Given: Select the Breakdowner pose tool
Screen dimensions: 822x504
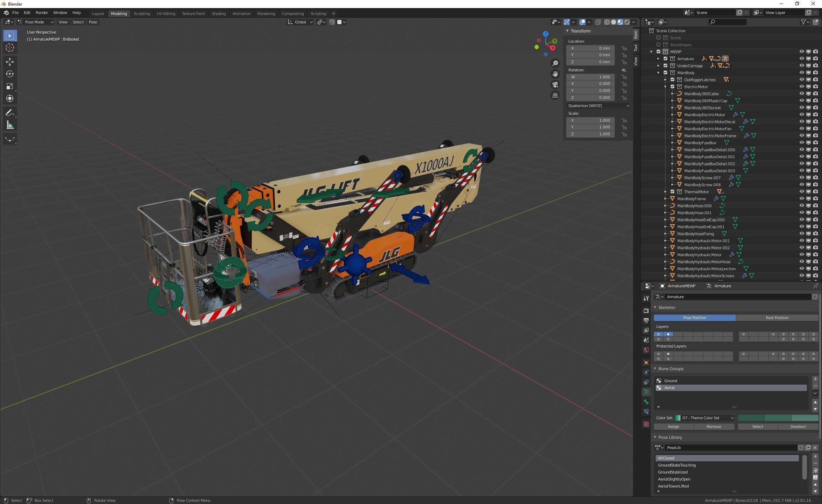Looking at the screenshot, I should (x=10, y=139).
